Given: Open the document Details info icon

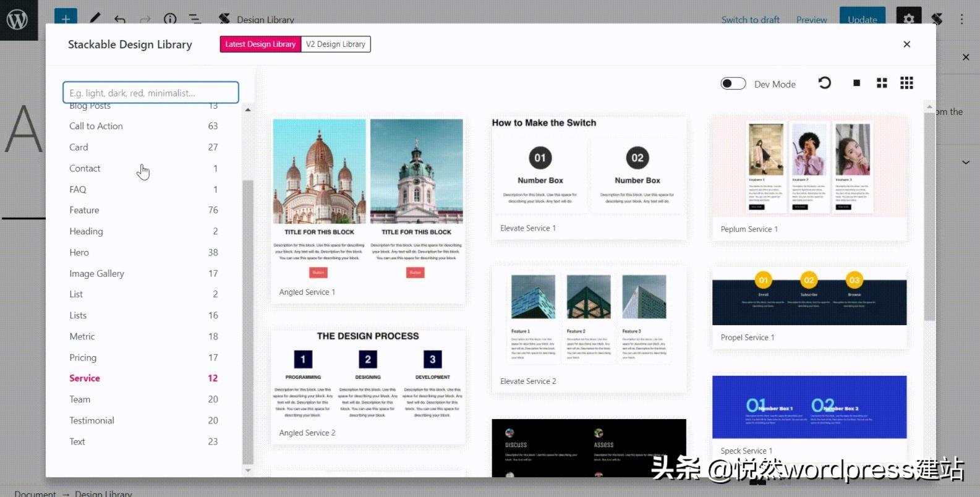Looking at the screenshot, I should (170, 19).
